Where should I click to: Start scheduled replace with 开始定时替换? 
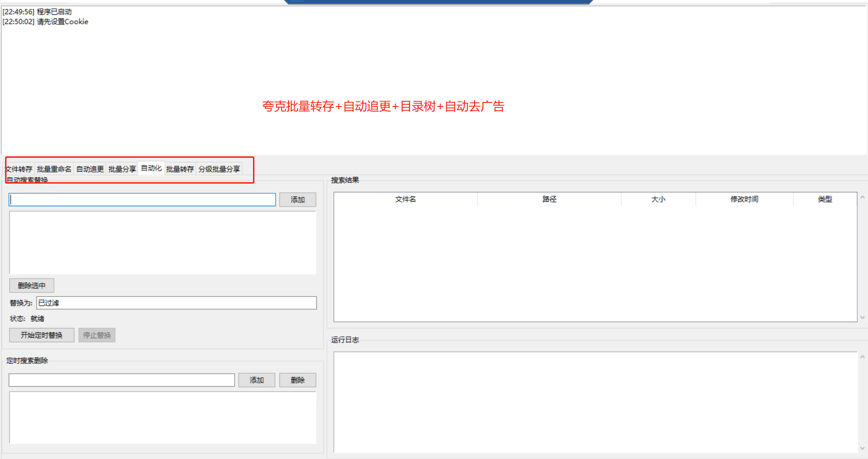point(42,335)
